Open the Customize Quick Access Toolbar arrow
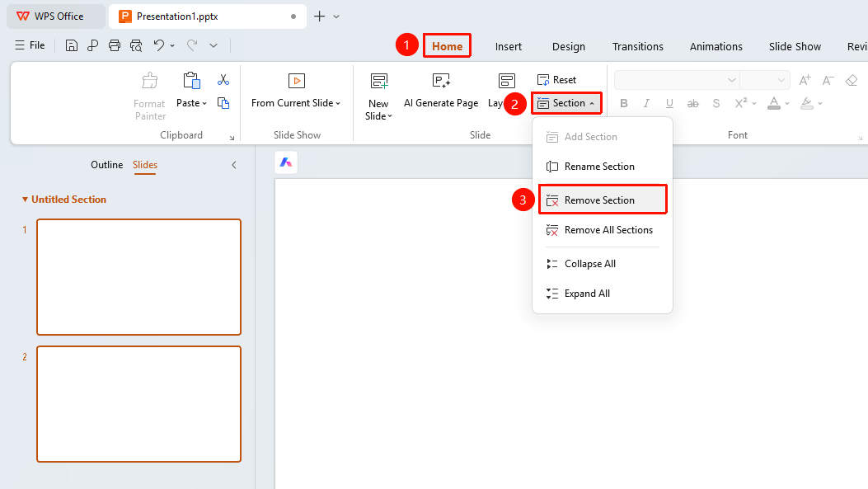 tap(213, 45)
